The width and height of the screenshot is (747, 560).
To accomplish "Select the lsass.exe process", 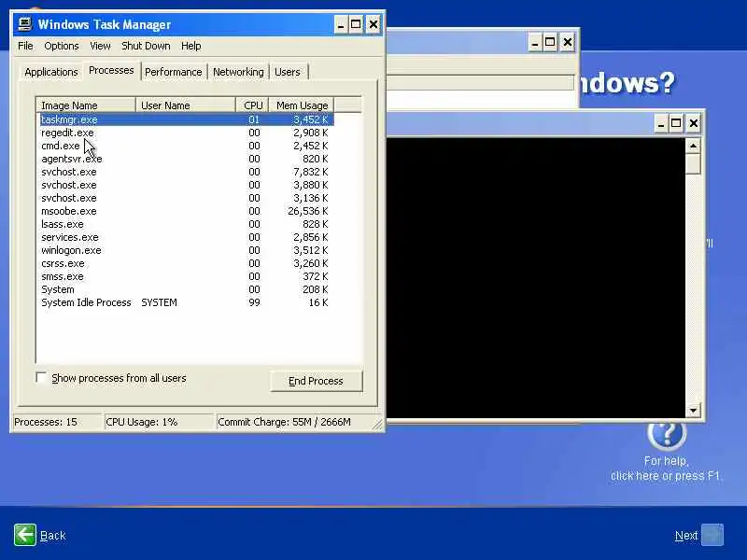I will click(x=63, y=224).
